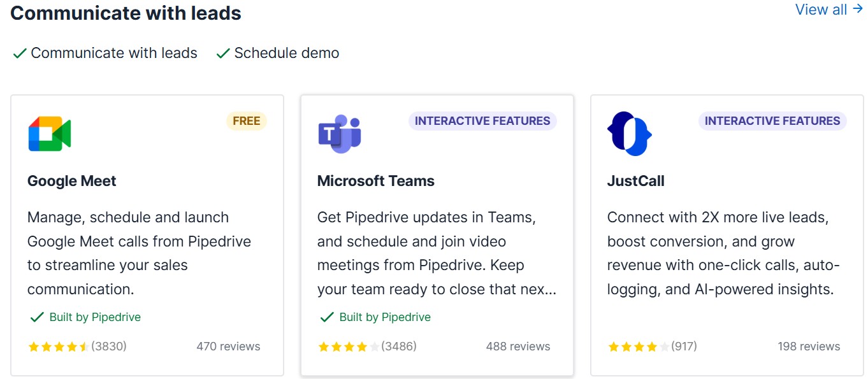
Task: Click the Microsoft Teams star rating
Action: click(349, 347)
